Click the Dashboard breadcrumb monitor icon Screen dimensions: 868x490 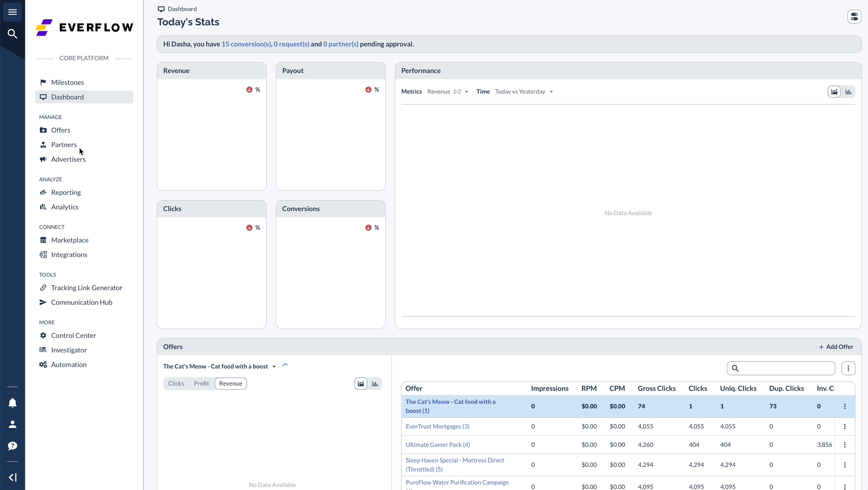tap(161, 9)
